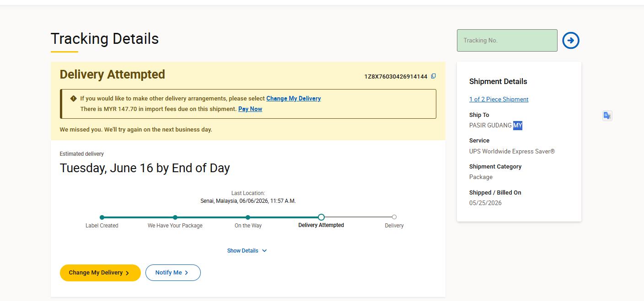Image resolution: width=644 pixels, height=301 pixels.
Task: Click the Delivery Attempted heading
Action: (x=113, y=74)
